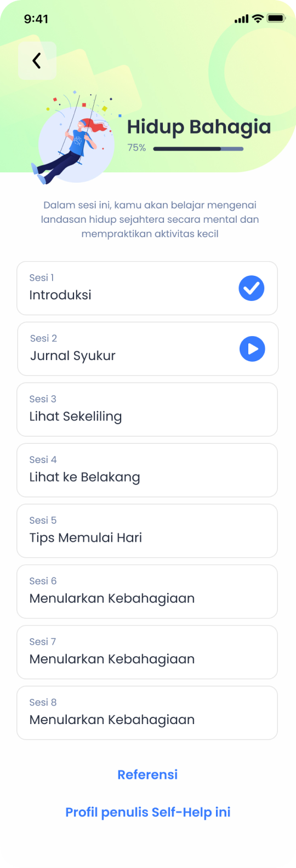Click the blue checkmark on Introduksi
296x868 pixels.
252,288
